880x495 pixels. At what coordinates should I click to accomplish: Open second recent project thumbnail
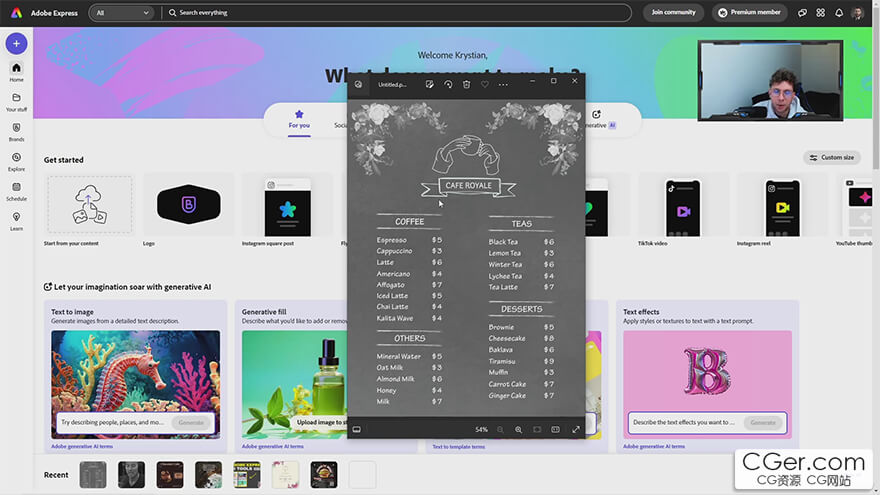(131, 475)
